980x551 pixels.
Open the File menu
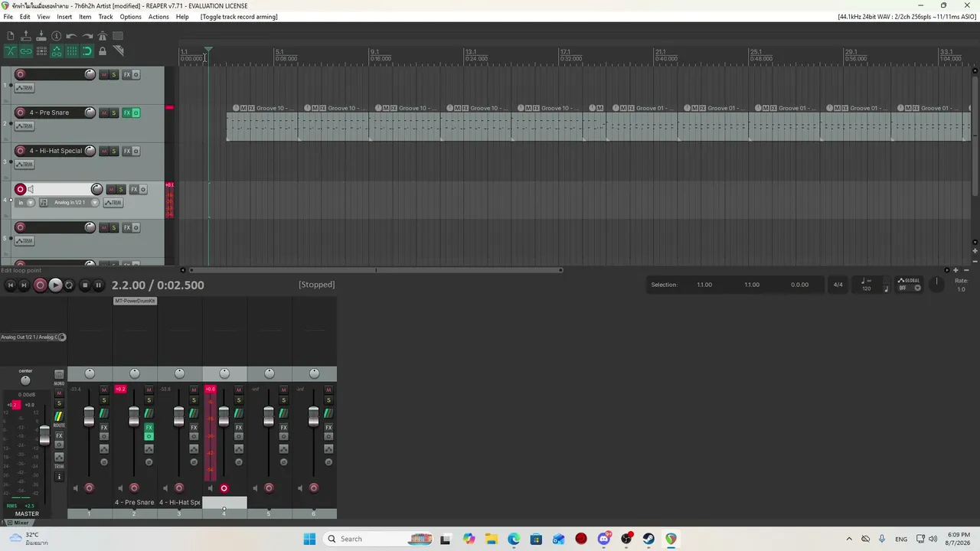click(8, 17)
